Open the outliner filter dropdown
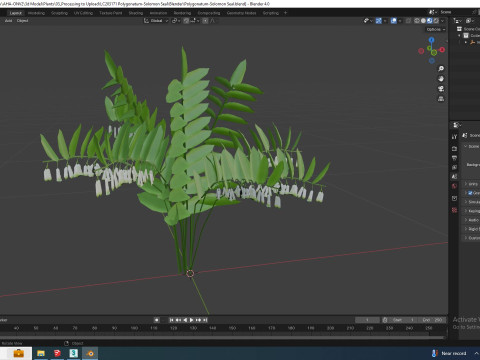The width and height of the screenshot is (480, 360). 470,21
